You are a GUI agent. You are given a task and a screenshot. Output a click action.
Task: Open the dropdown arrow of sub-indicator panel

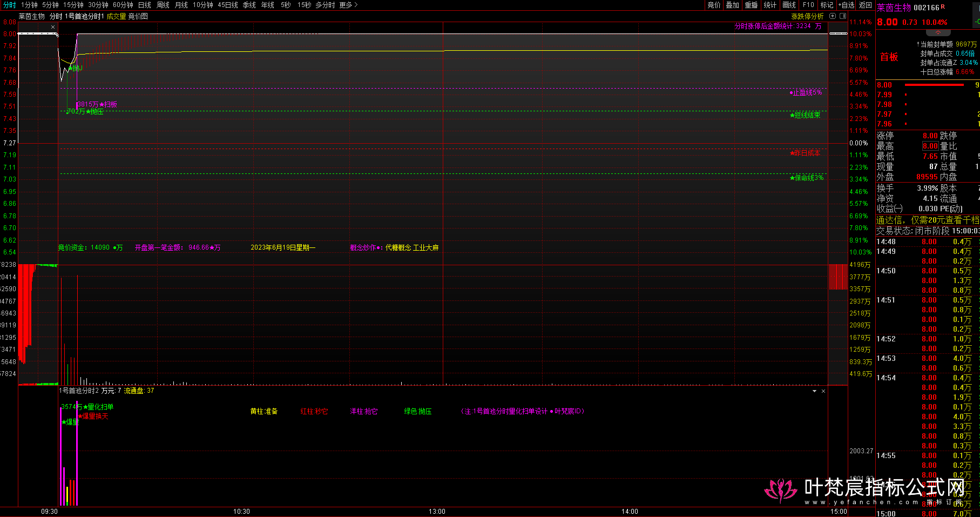coord(814,391)
